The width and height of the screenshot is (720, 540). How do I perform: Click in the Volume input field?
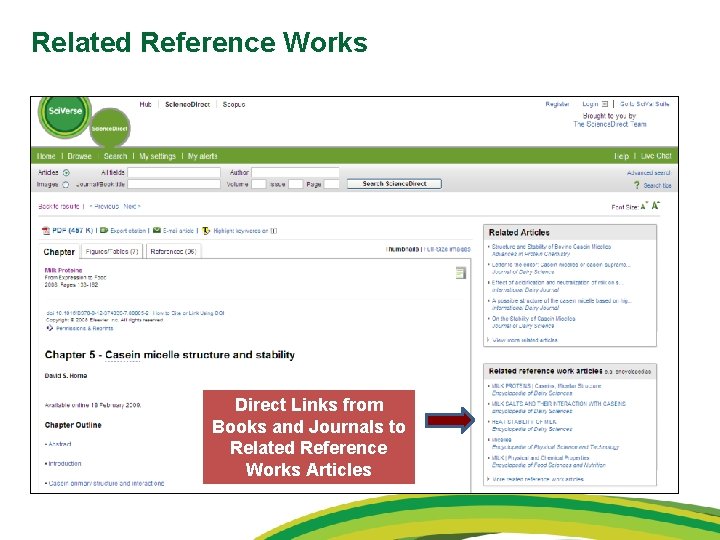pyautogui.click(x=259, y=184)
